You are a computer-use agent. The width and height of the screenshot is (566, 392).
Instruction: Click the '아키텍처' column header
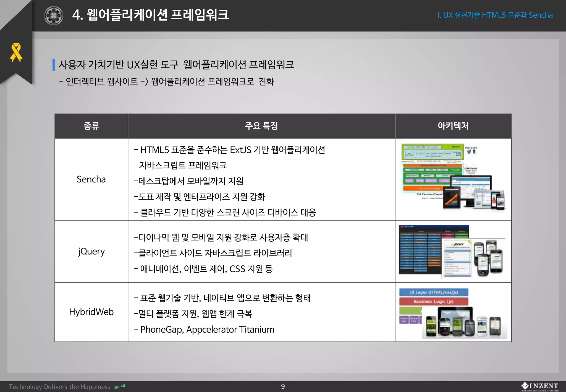click(453, 126)
